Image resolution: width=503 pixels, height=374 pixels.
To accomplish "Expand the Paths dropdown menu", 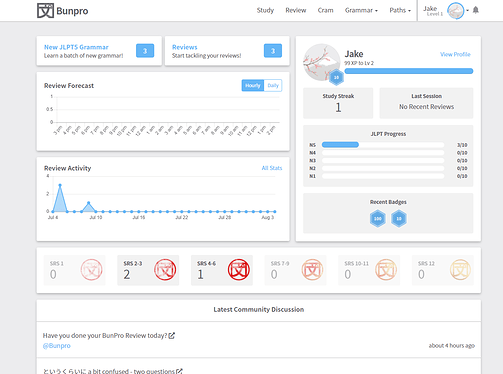I will pos(400,10).
